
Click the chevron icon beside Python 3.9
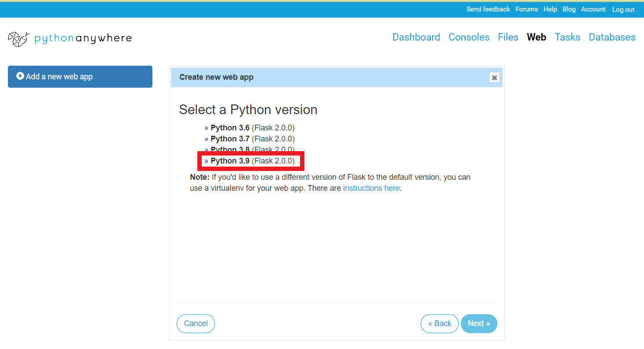206,160
